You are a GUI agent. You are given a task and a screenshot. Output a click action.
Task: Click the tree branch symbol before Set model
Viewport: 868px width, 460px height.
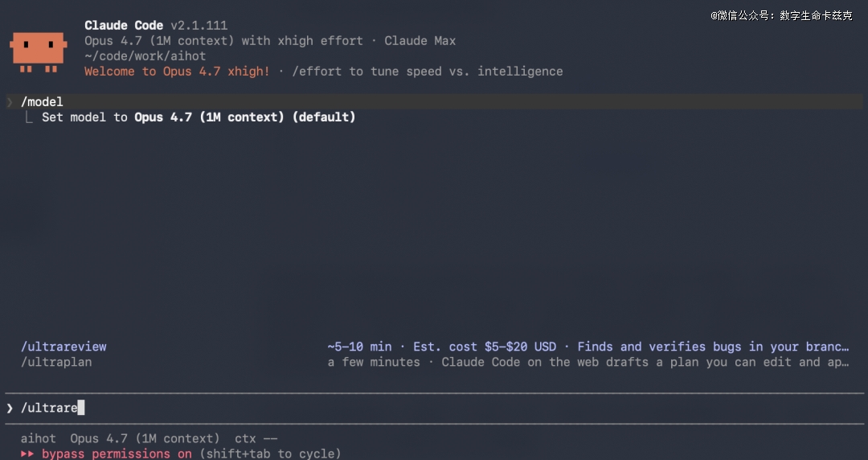pos(29,117)
